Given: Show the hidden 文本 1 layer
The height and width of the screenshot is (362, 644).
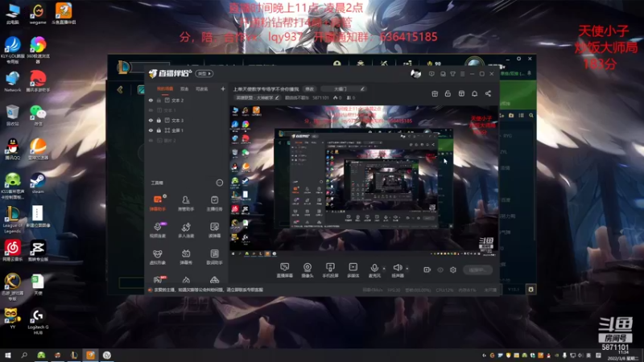Looking at the screenshot, I should (x=151, y=110).
